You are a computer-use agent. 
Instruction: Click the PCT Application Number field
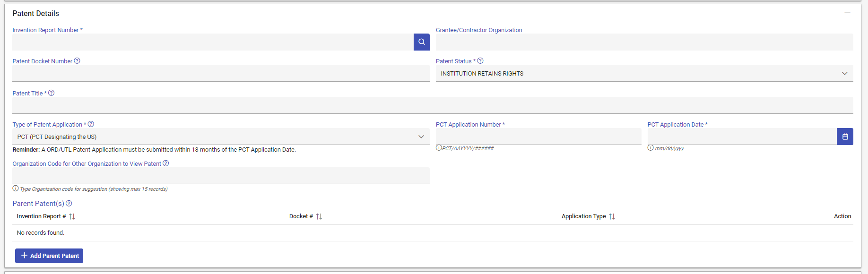pyautogui.click(x=538, y=137)
